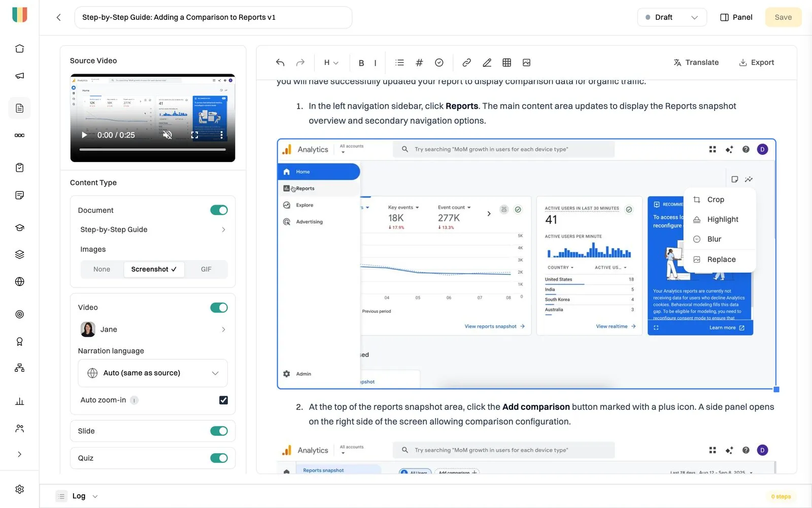Image resolution: width=812 pixels, height=508 pixels.
Task: Insert a checklist with circle-check icon
Action: click(x=439, y=62)
